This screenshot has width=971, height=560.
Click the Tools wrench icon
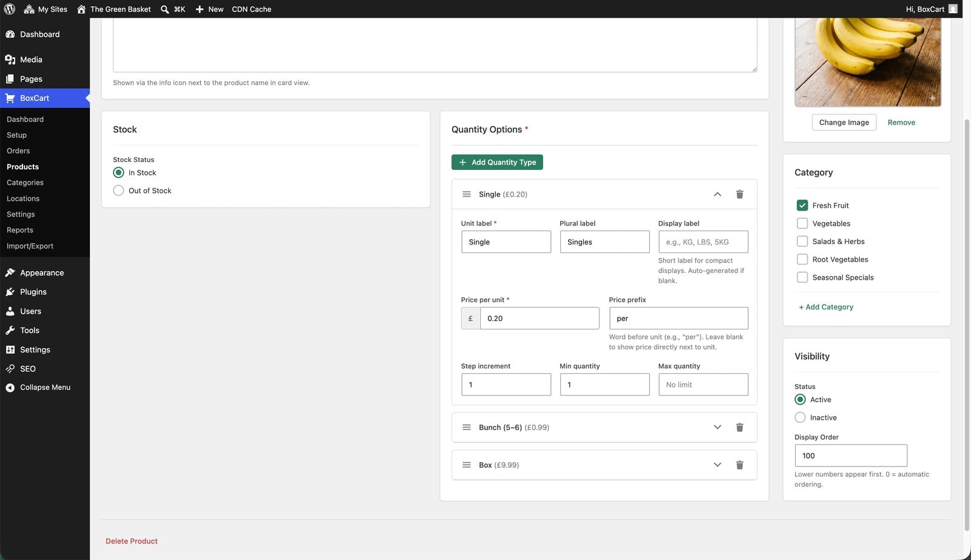point(10,331)
